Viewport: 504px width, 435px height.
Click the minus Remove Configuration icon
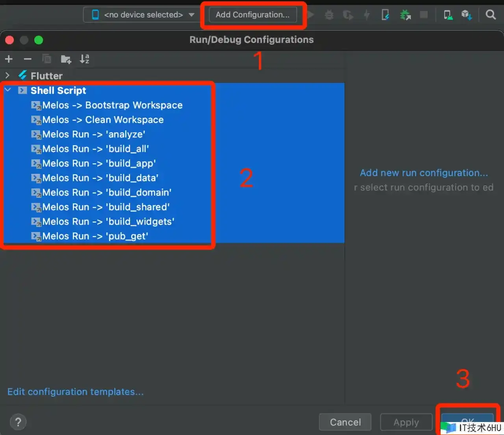coord(28,59)
